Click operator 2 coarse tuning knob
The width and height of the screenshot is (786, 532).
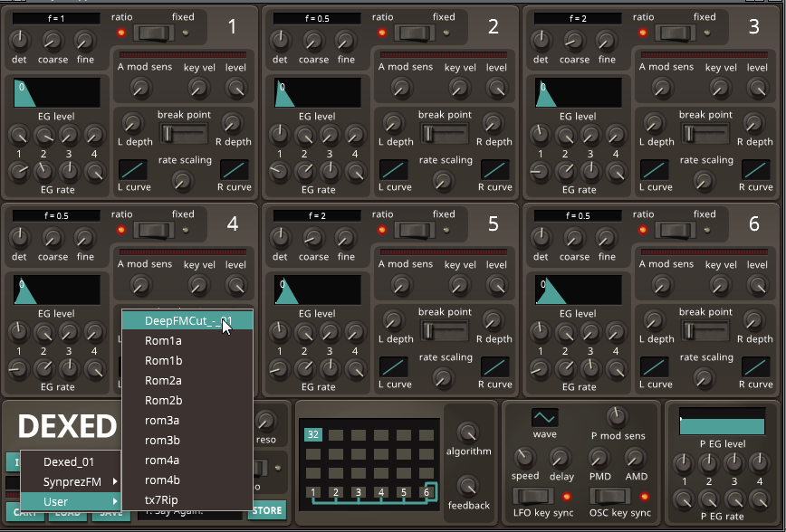313,41
